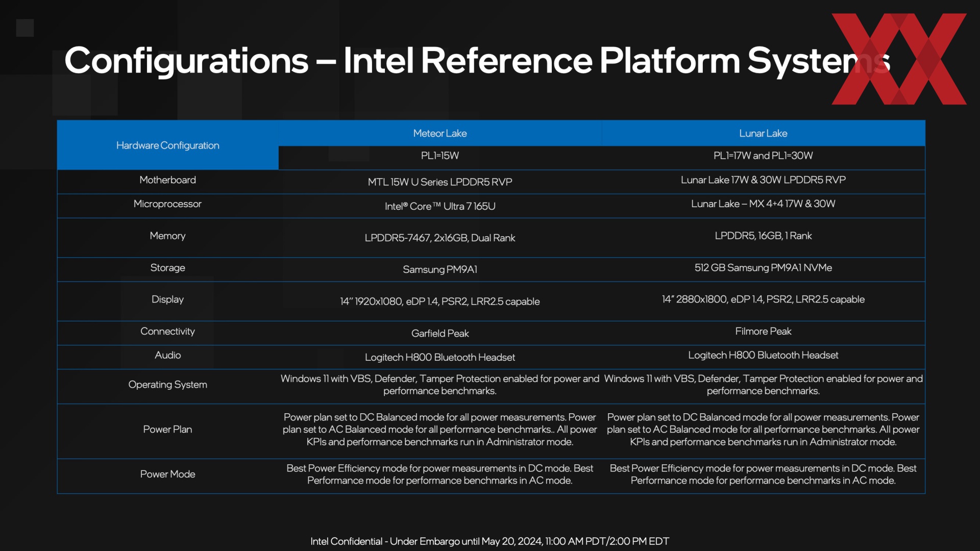Select the 'Hardware Configuration' header cell
Image resolution: width=980 pixels, height=551 pixels.
click(167, 145)
